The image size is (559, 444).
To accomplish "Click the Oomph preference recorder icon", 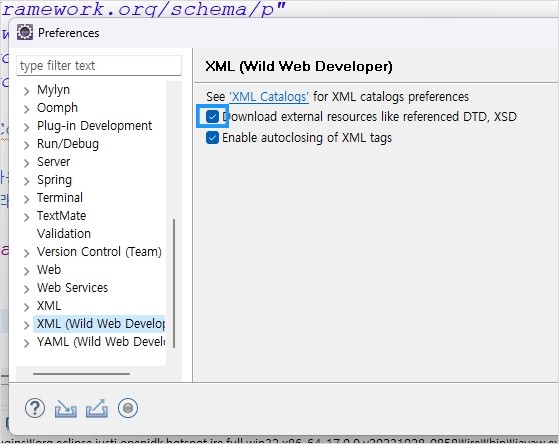I will 128,408.
